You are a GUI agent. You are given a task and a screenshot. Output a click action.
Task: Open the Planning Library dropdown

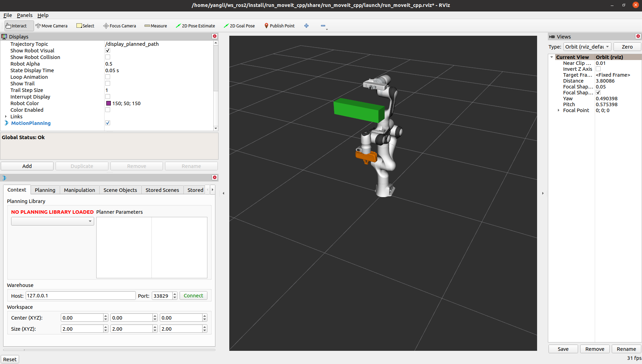coord(52,221)
